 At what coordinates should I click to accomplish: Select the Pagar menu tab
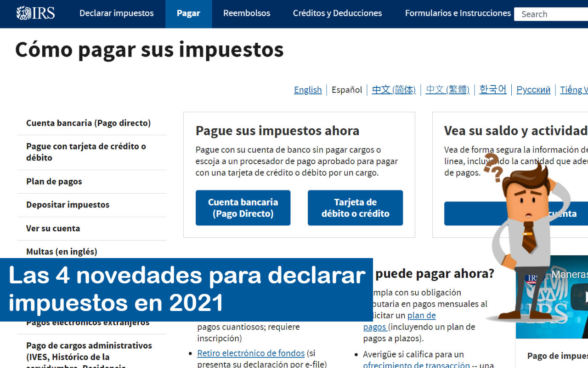pos(188,13)
